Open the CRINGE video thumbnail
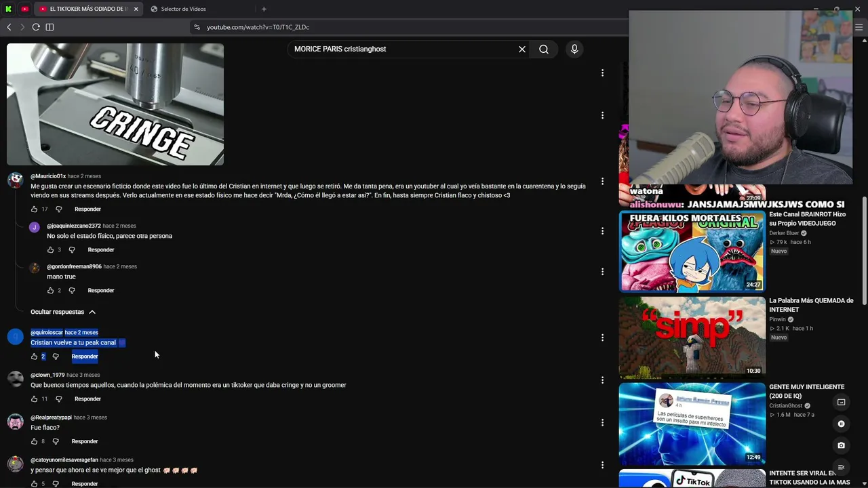The image size is (868, 488). point(115,104)
